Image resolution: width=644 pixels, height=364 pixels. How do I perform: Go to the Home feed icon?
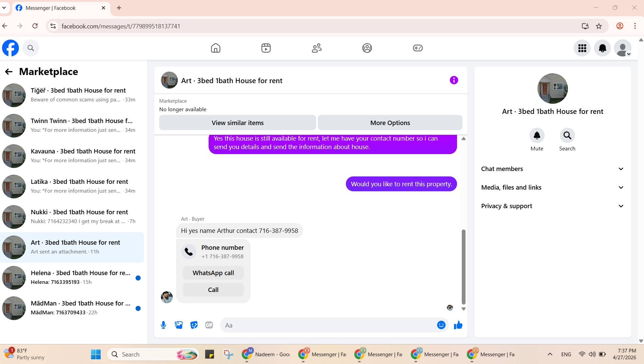coord(215,48)
